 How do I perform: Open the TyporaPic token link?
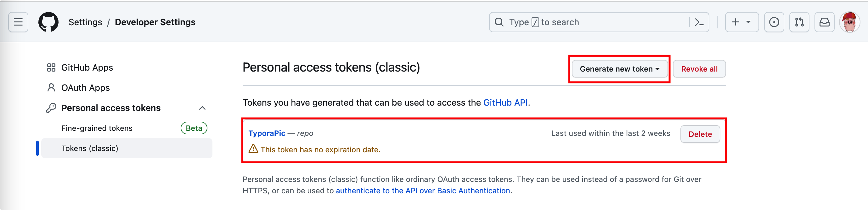coord(267,133)
